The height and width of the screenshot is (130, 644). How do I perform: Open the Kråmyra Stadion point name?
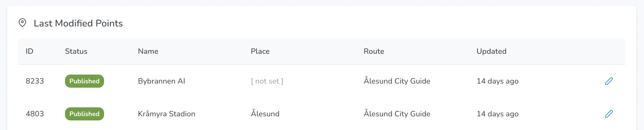pos(167,114)
